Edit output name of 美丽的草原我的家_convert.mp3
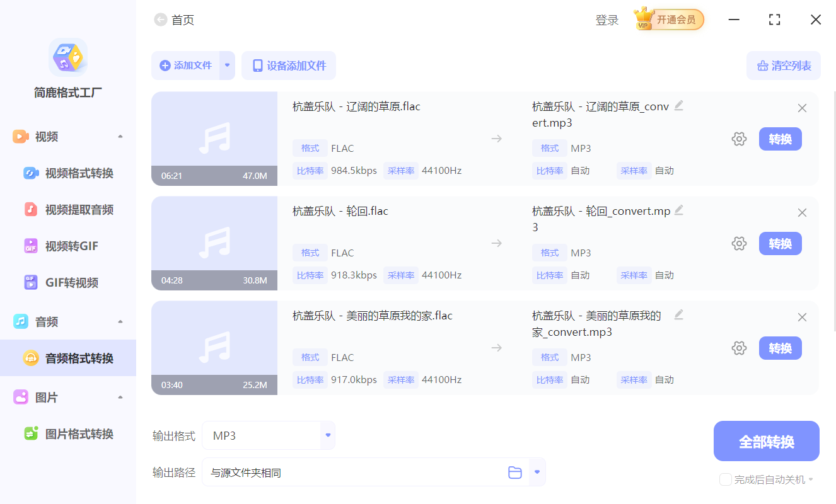 tap(678, 314)
